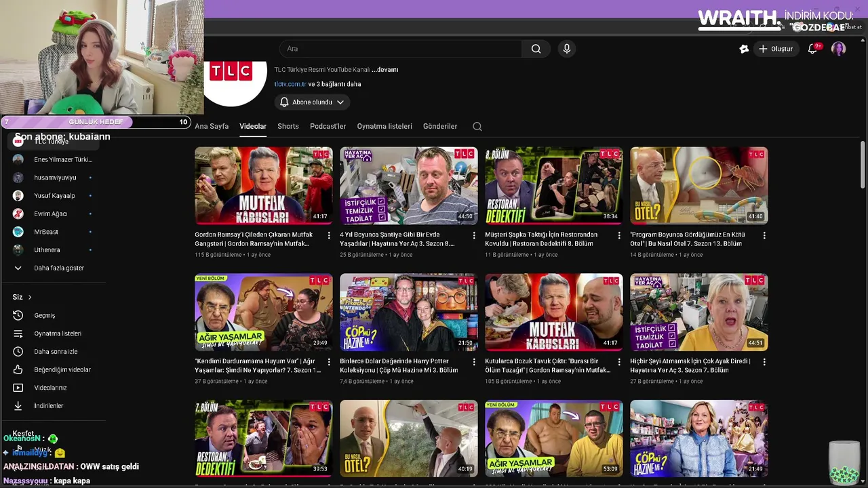868x488 pixels.
Task: Open Oynatma listeleri channel tab
Action: point(384,126)
